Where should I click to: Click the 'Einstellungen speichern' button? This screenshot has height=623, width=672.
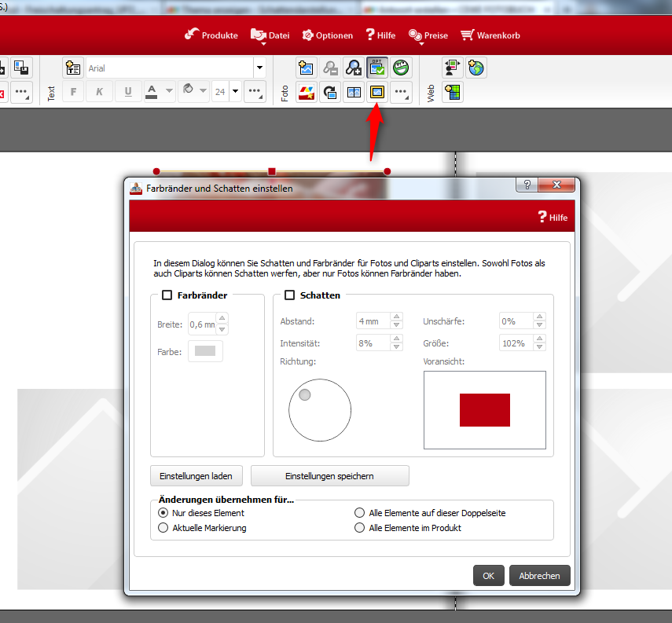[329, 476]
